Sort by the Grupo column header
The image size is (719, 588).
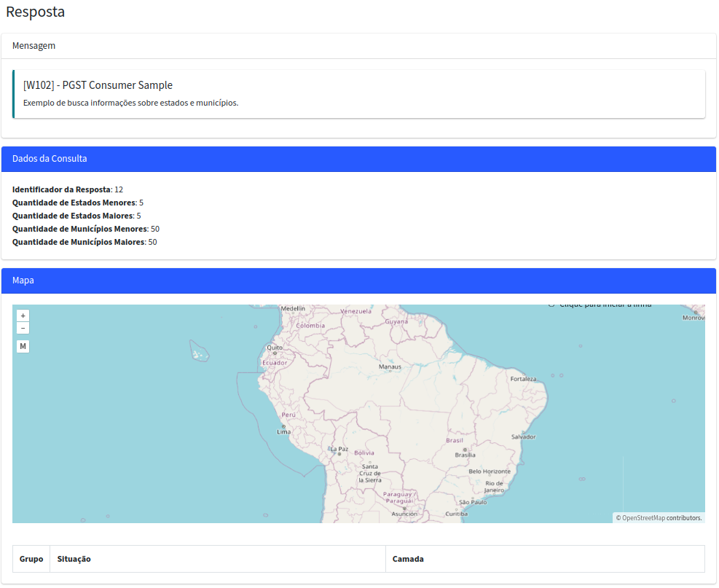coord(31,559)
